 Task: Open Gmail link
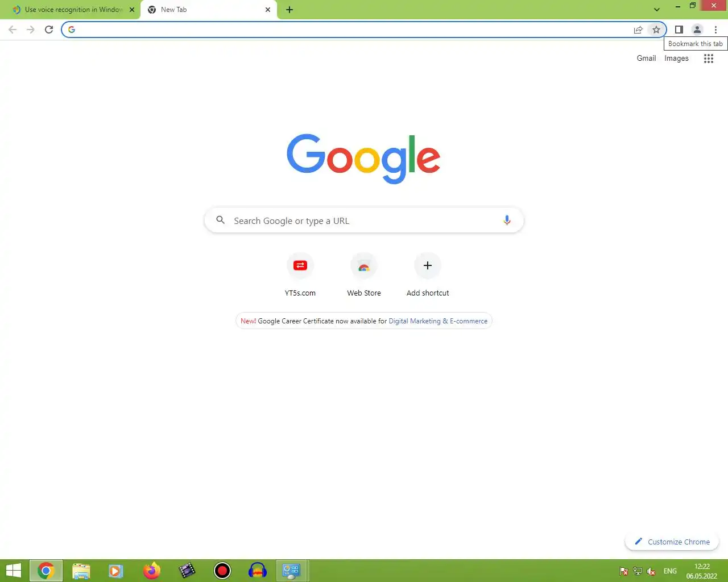646,58
